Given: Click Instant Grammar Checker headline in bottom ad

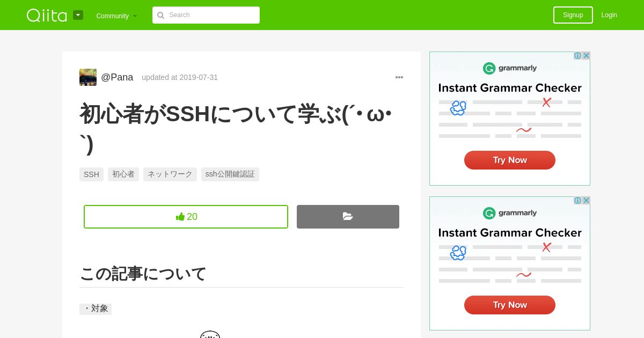Looking at the screenshot, I should tap(510, 232).
